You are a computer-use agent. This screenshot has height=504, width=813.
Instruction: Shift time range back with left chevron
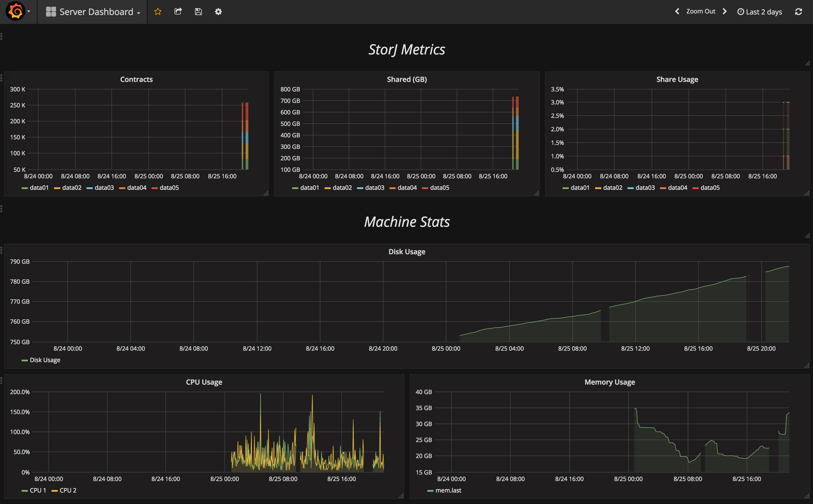pos(677,12)
